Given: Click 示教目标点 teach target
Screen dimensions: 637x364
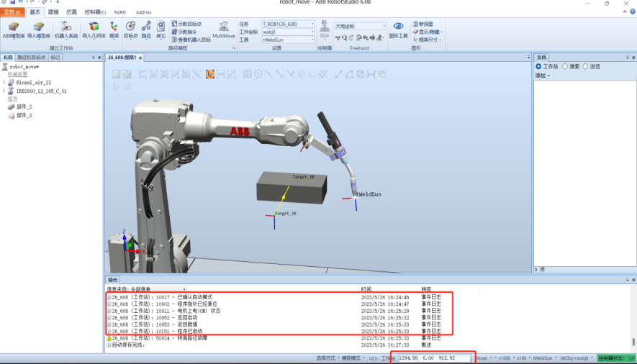Looking at the screenshot, I should [186, 24].
